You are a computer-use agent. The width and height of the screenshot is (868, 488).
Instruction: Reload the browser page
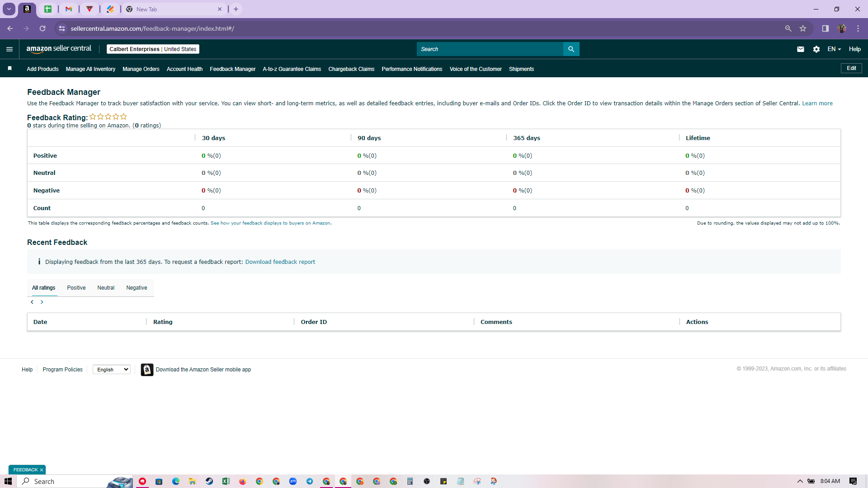tap(42, 28)
